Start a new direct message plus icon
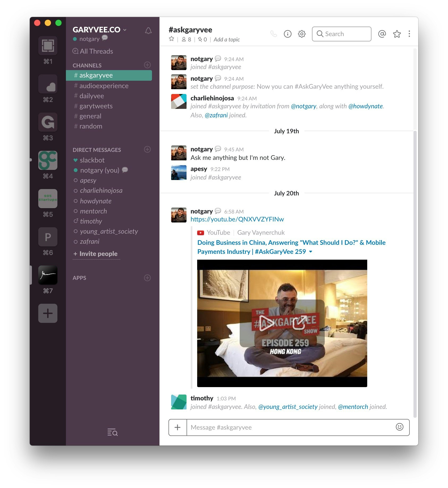This screenshot has height=488, width=448. pos(147,149)
